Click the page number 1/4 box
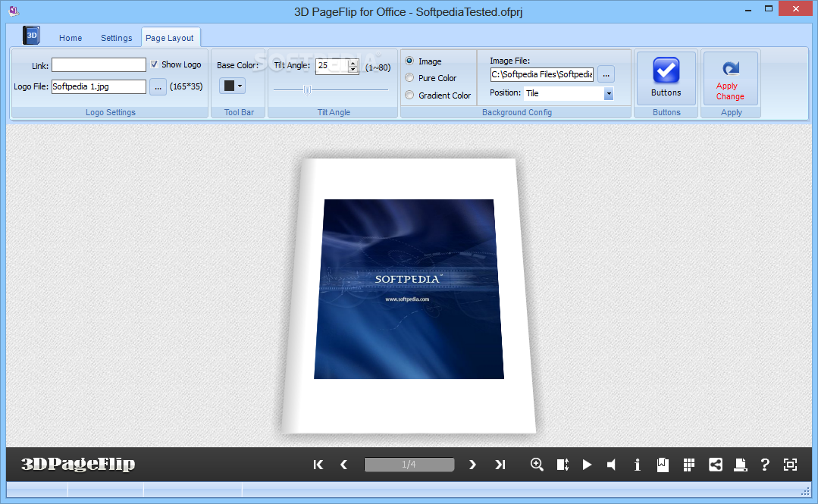Viewport: 818px width, 504px height. [409, 465]
